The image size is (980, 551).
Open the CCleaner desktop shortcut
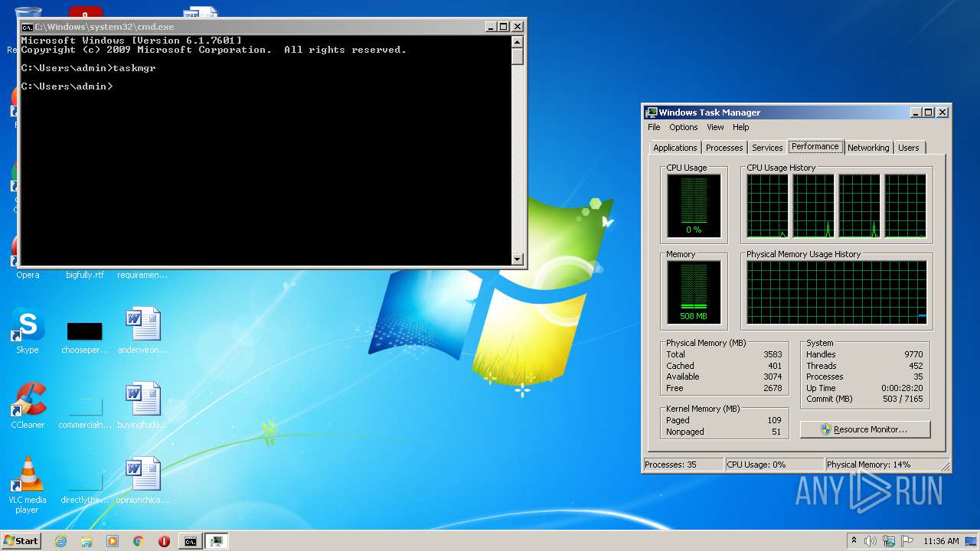pyautogui.click(x=28, y=406)
